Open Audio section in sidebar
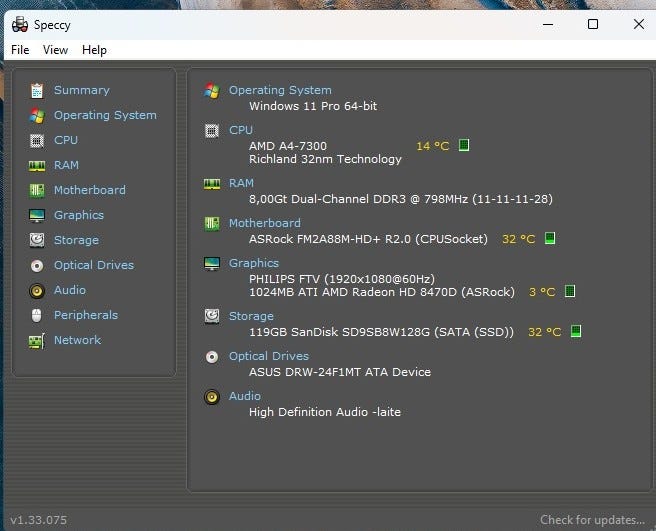 coord(69,290)
